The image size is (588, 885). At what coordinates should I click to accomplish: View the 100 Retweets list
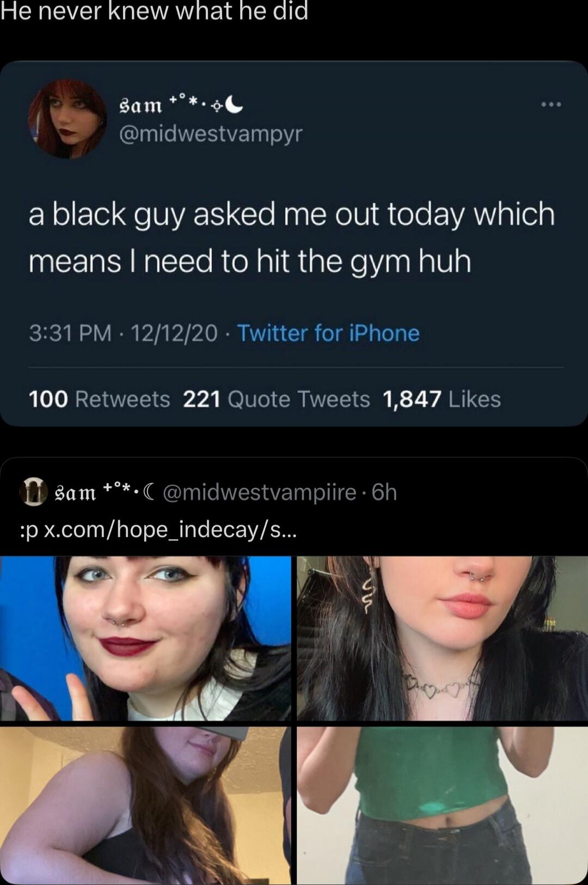[100, 399]
